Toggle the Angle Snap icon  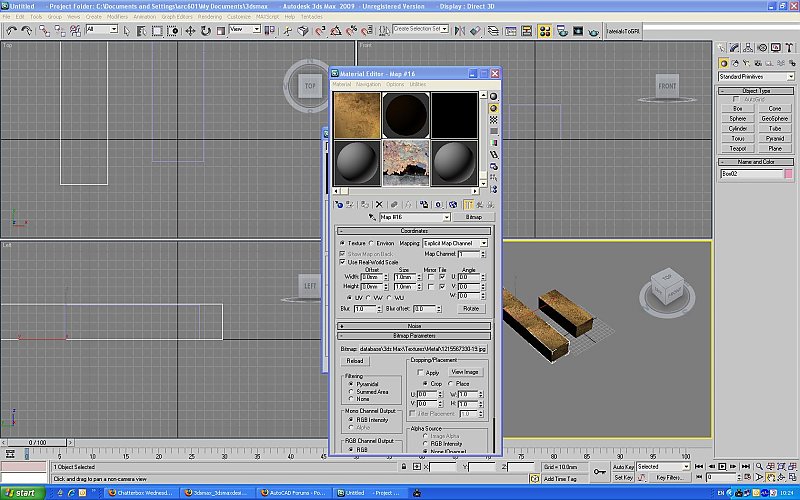coord(335,31)
